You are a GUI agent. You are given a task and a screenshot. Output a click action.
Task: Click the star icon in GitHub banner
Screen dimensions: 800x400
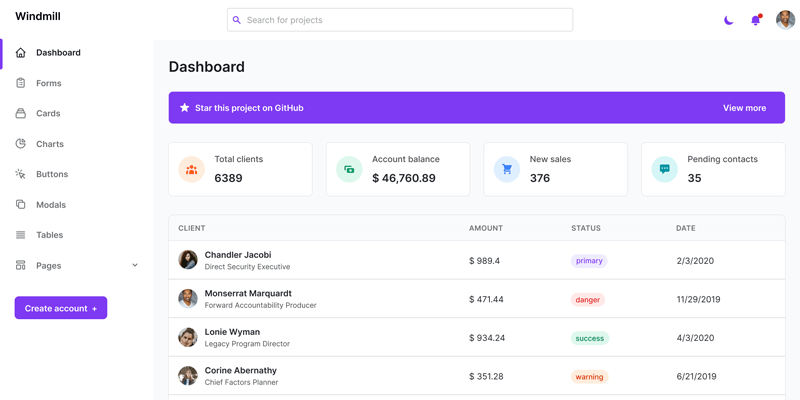(184, 108)
